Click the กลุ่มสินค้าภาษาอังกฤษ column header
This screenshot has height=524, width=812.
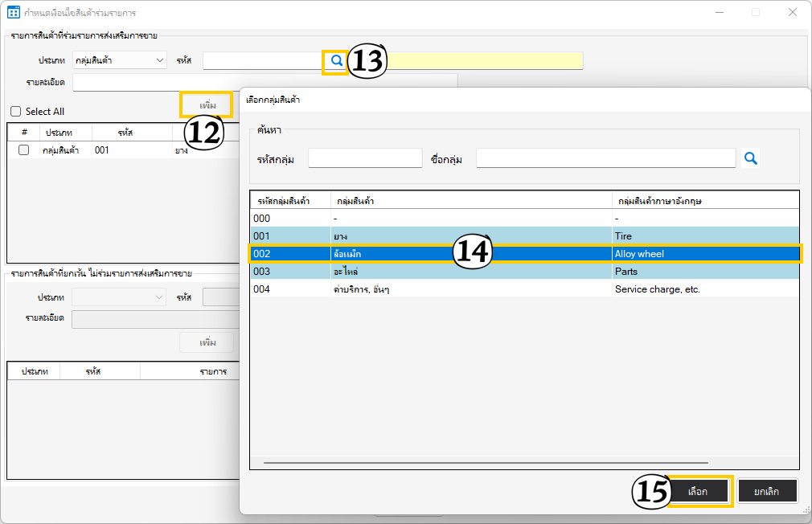click(704, 200)
